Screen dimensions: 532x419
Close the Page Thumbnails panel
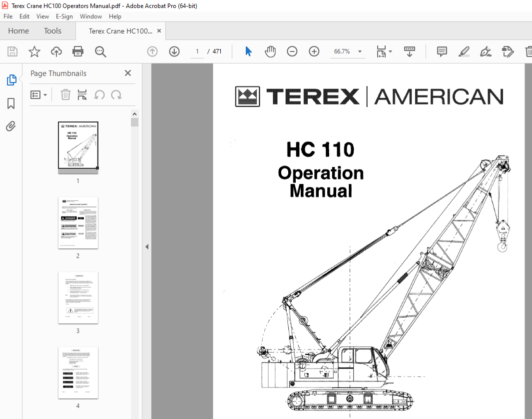127,73
